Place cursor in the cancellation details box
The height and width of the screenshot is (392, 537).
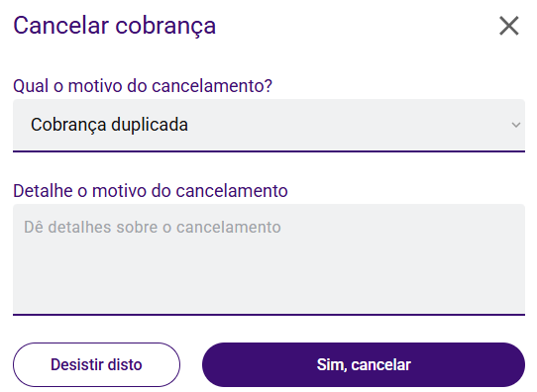pos(268,259)
